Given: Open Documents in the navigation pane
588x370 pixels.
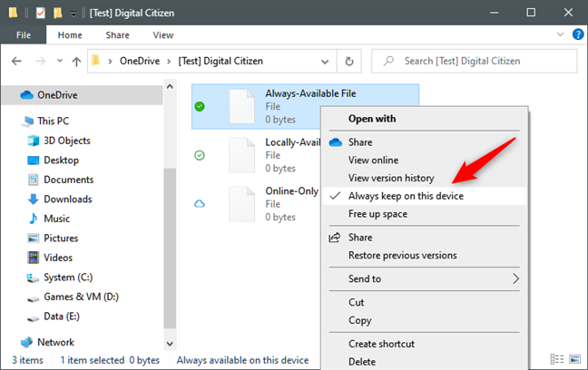Looking at the screenshot, I should pos(68,180).
